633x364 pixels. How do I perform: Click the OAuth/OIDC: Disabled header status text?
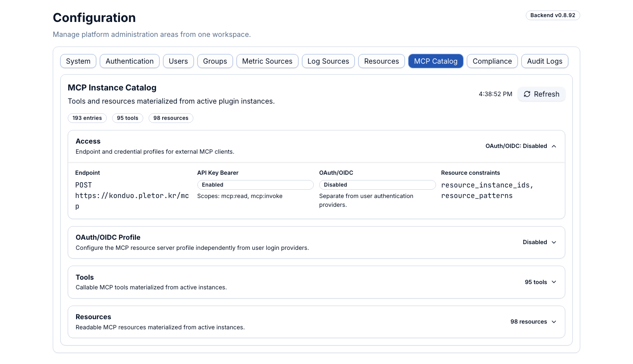pos(516,146)
